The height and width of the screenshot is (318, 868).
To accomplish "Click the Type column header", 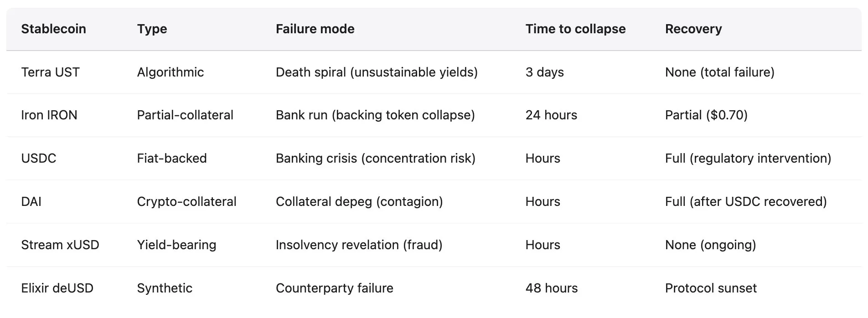I will [x=152, y=29].
